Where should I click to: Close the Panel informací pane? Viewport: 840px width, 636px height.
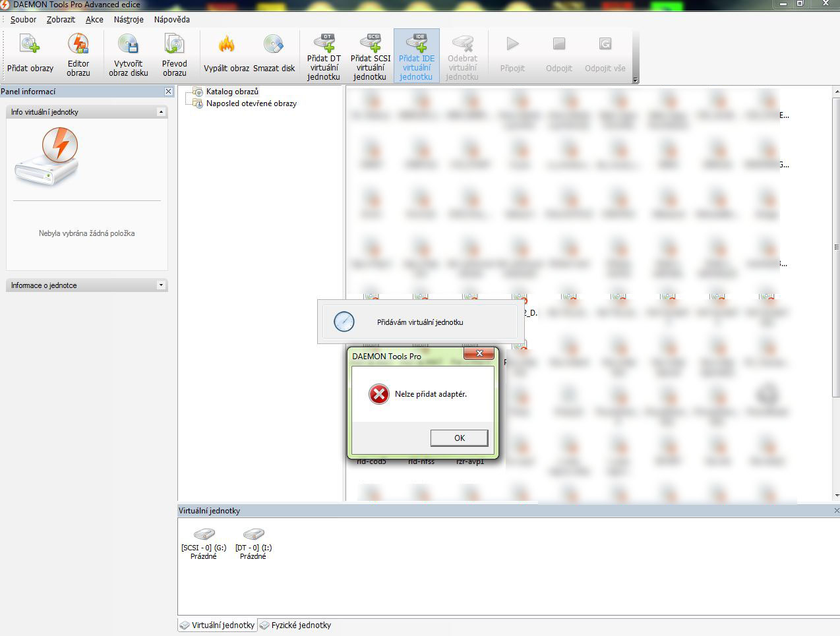tap(168, 92)
